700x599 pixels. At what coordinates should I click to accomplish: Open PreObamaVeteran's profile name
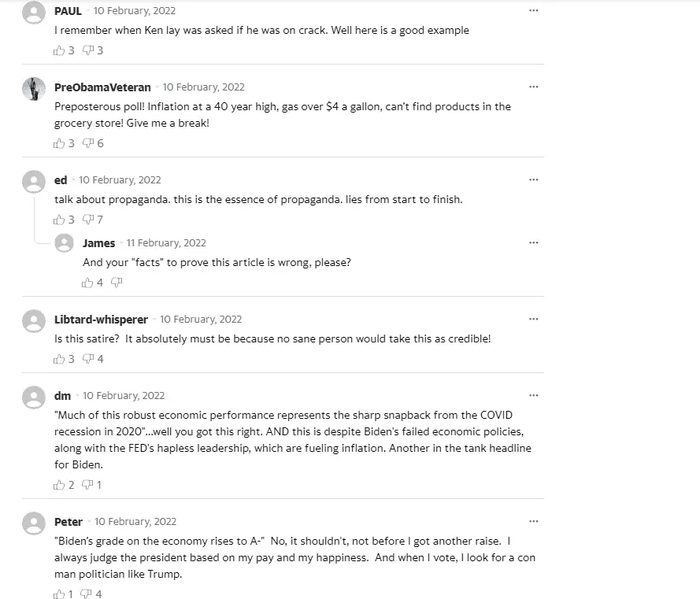coord(102,87)
